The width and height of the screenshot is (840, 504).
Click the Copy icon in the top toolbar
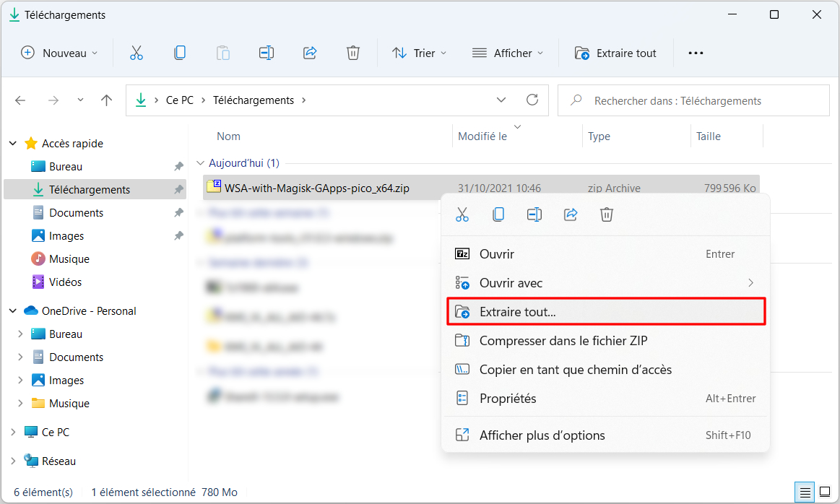pos(180,53)
